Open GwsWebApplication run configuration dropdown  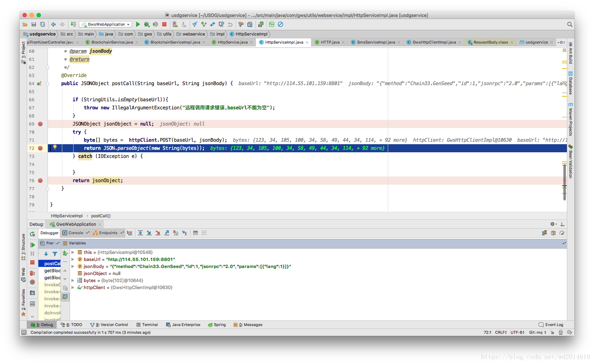(106, 24)
